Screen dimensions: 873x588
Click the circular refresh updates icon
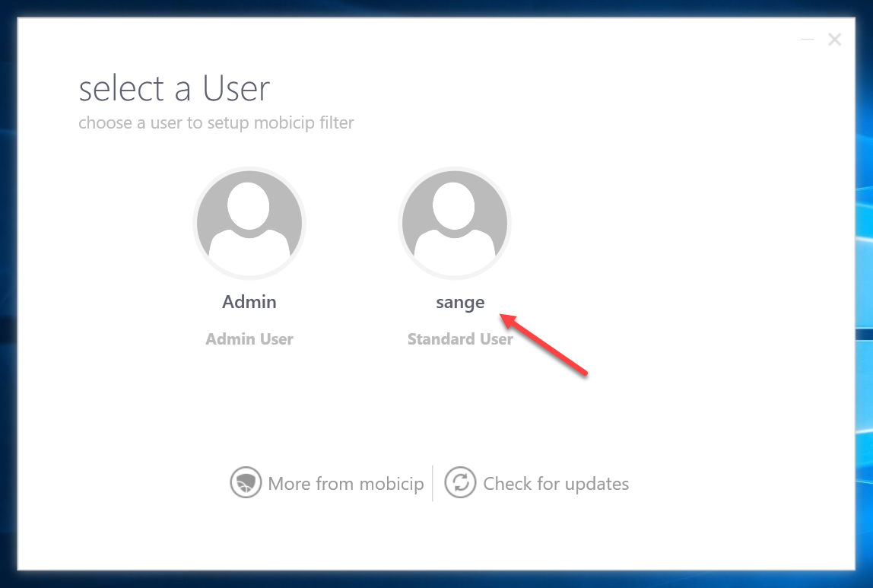(x=460, y=482)
